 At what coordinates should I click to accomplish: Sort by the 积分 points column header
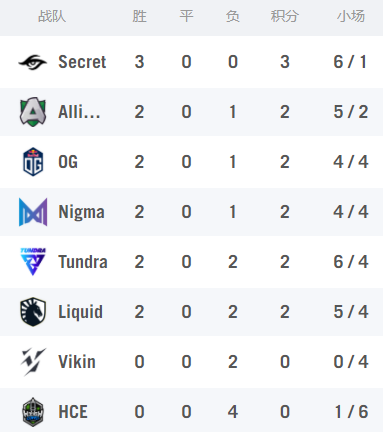(x=285, y=16)
